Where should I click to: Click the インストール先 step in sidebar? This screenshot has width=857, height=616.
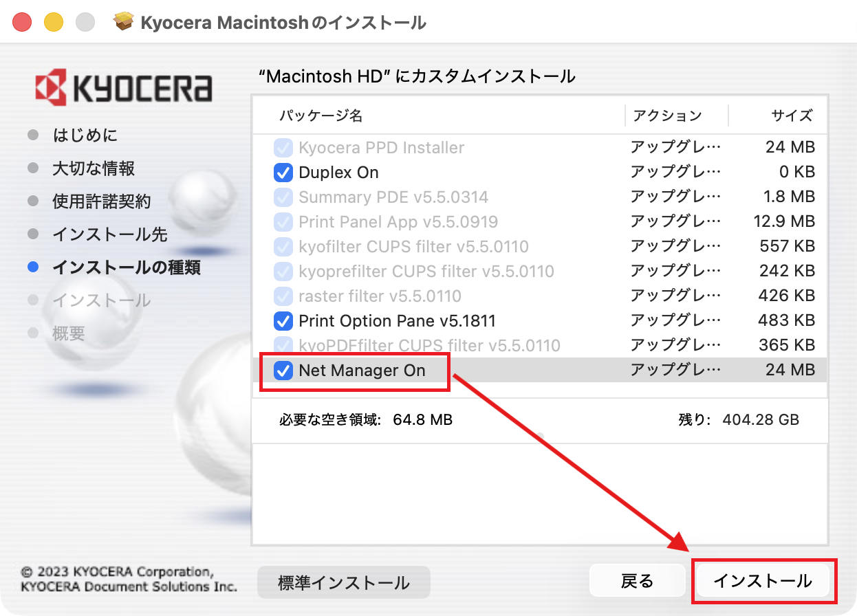click(109, 234)
